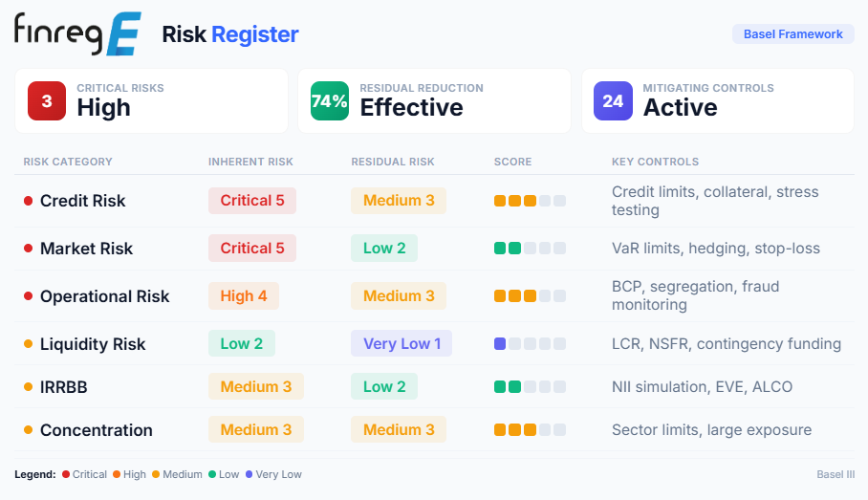Sort by Risk Category column header
The width and height of the screenshot is (868, 500).
68,162
